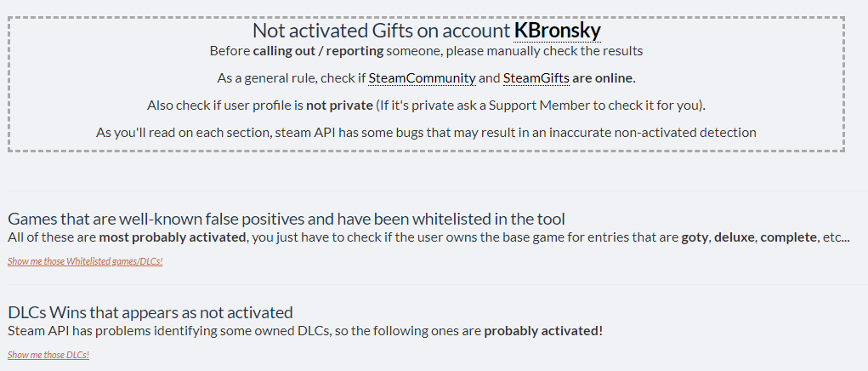Click the bold 'probably activated!' text
Viewport: 868px width, 371px height.
[x=543, y=332]
